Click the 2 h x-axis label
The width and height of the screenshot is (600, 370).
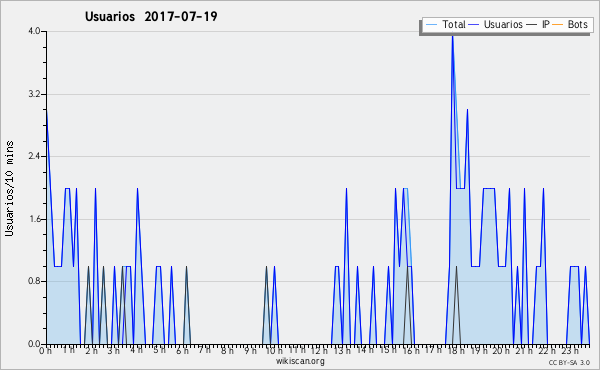(91, 351)
